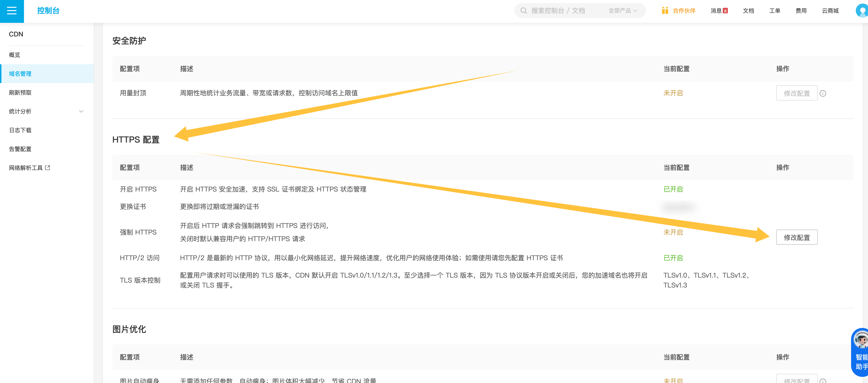This screenshot has height=383, width=868.
Task: Open the user avatar profile
Action: [862, 11]
